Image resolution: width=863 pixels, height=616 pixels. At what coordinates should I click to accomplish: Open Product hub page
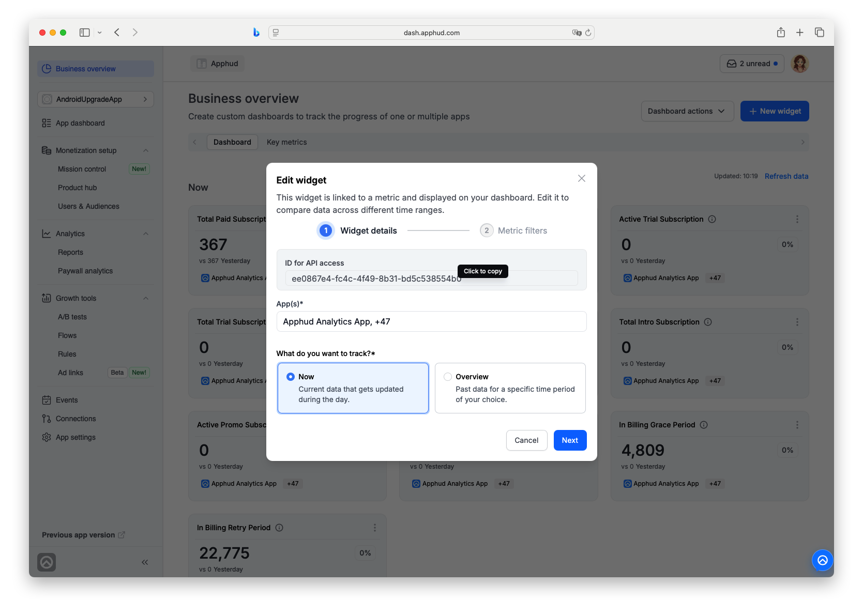click(77, 188)
